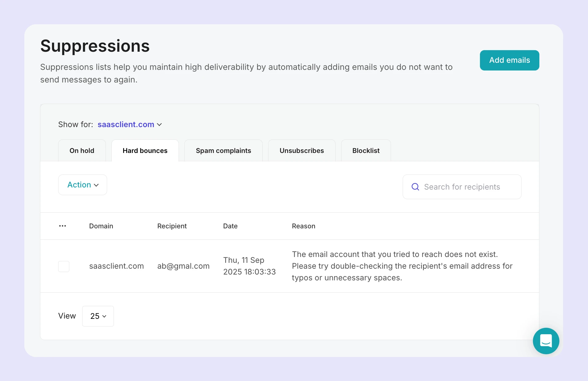Click the bounce reason text in the row
This screenshot has height=381, width=588.
click(402, 266)
